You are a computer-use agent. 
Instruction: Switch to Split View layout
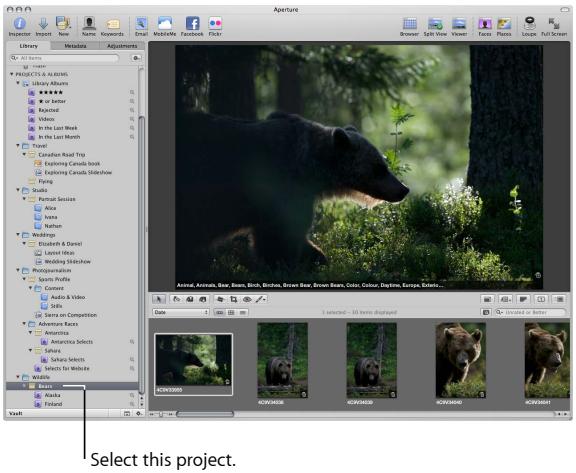(435, 26)
